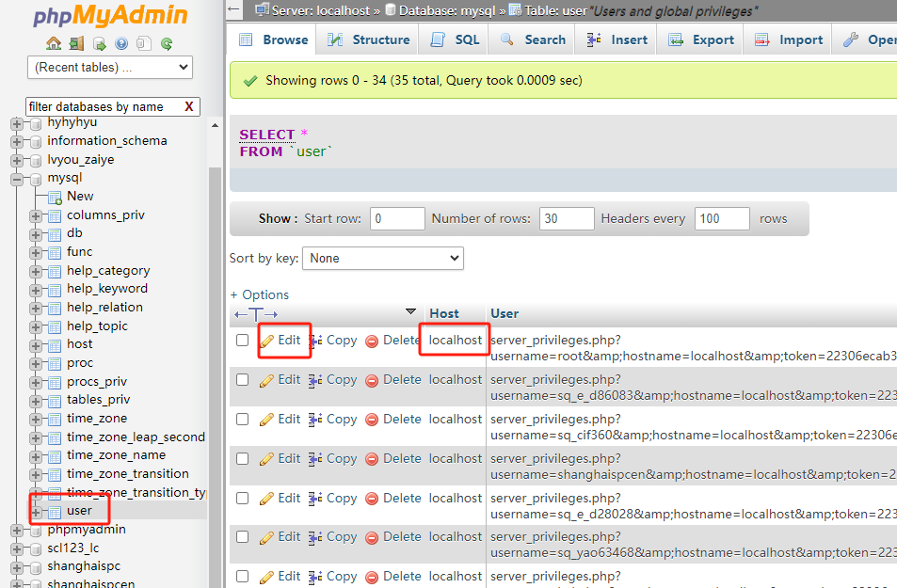The image size is (897, 588).
Task: Click the log out door icon
Action: click(76, 43)
